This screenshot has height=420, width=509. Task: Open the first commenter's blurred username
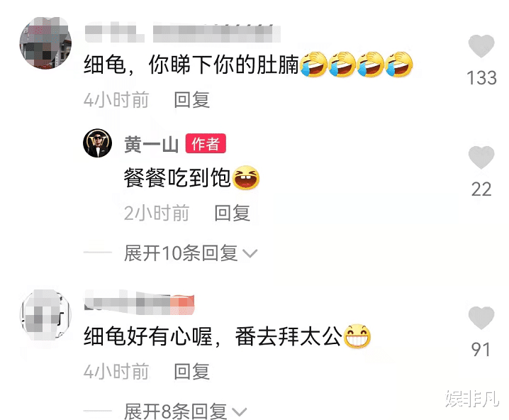click(182, 33)
